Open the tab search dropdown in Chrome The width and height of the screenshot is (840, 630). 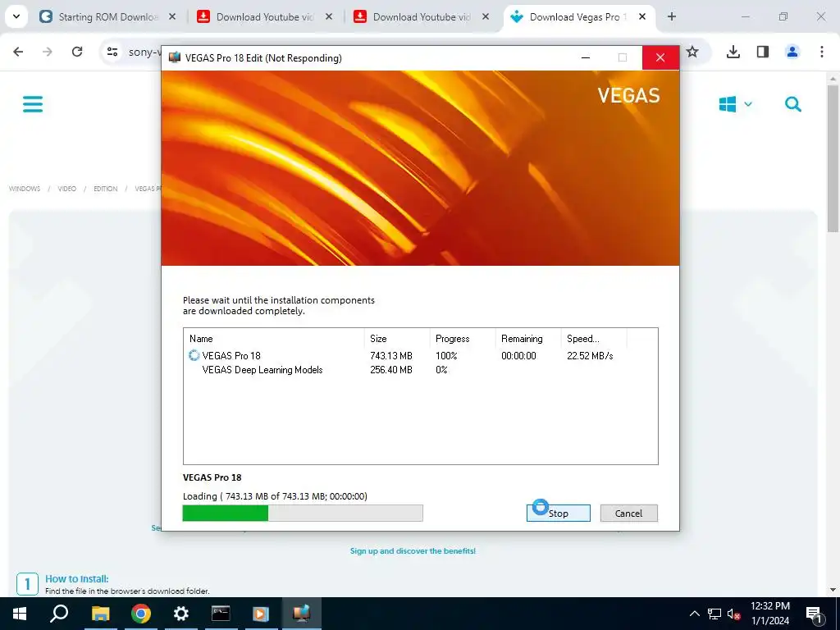[x=16, y=16]
